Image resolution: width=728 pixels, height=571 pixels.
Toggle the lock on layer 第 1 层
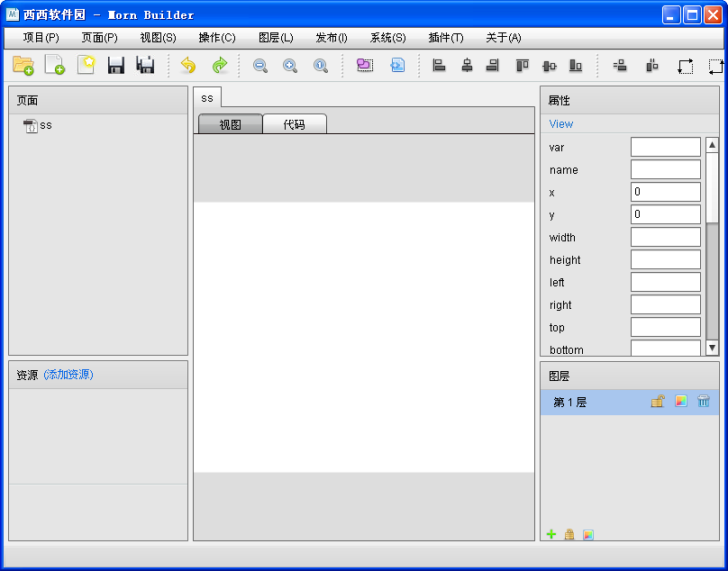click(x=658, y=401)
